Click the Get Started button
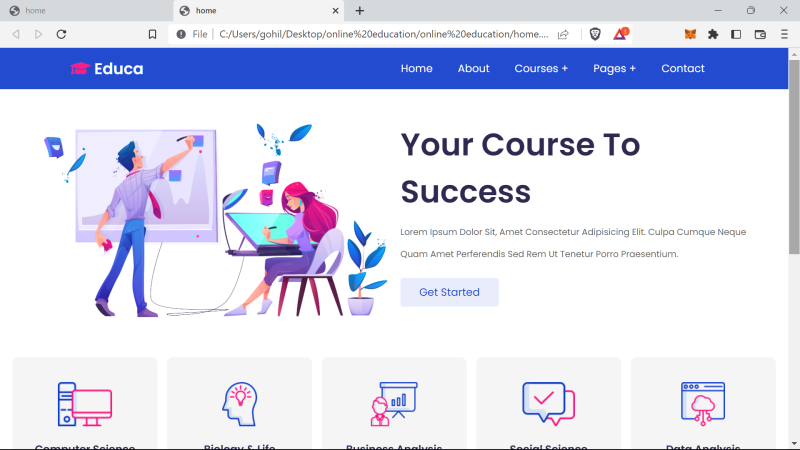 click(449, 292)
